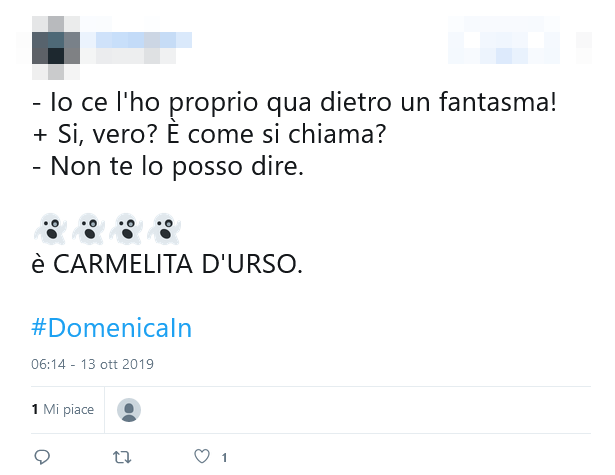Click the like count next to heart

(224, 458)
